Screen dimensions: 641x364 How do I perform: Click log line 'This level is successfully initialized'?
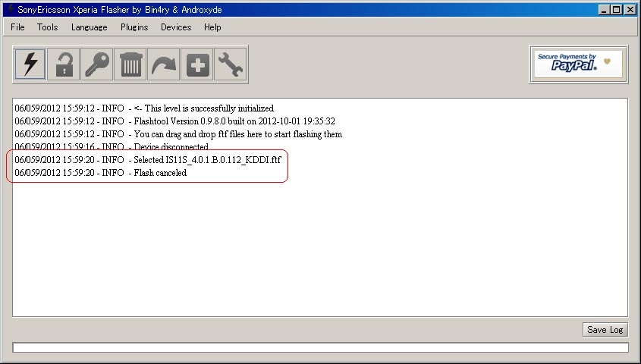click(x=144, y=108)
